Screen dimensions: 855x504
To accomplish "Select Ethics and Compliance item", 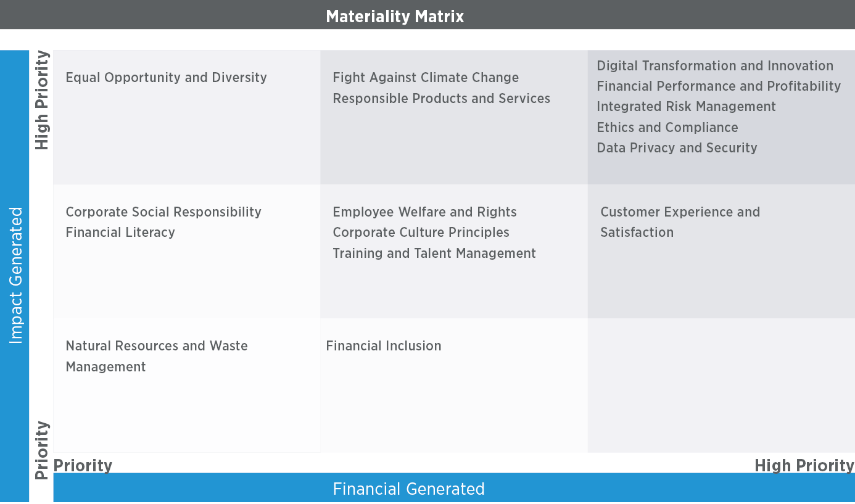I will coord(667,128).
